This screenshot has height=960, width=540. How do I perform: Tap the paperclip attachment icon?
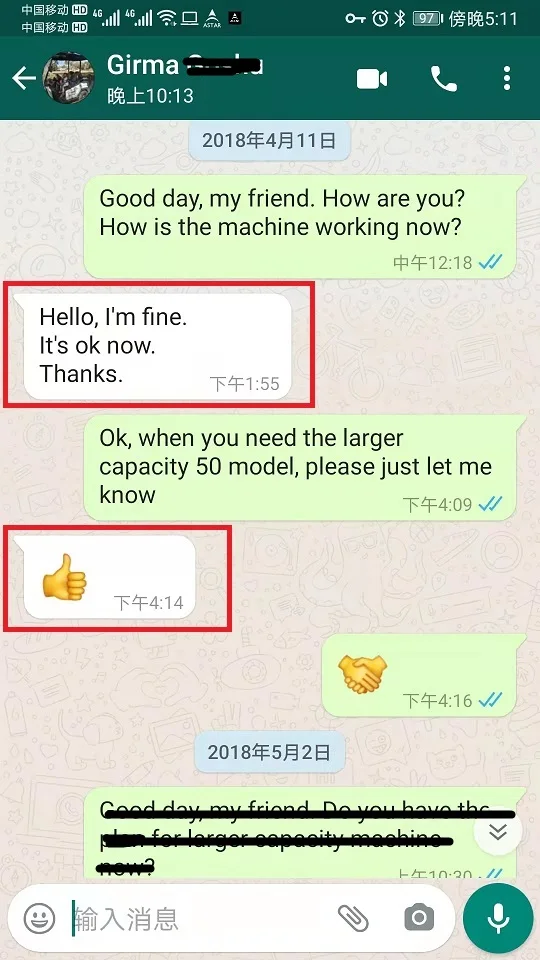(353, 918)
